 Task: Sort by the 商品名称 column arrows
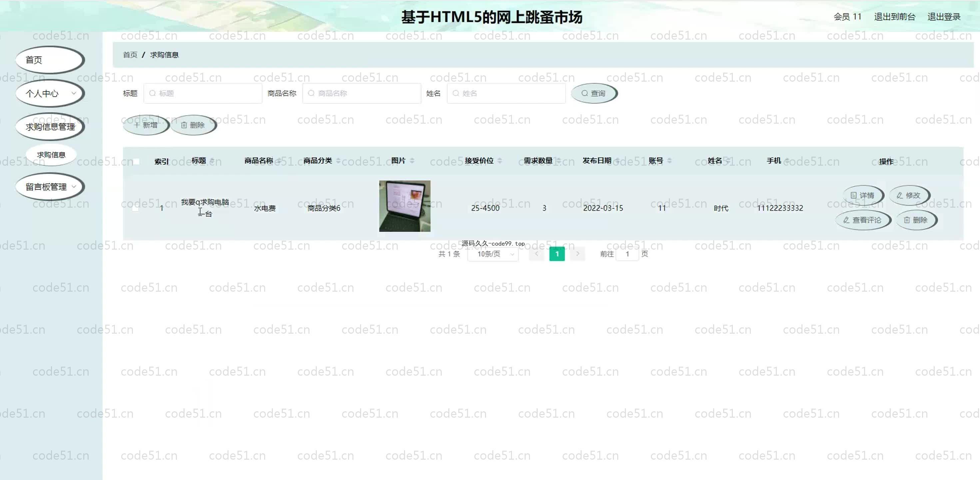click(279, 161)
